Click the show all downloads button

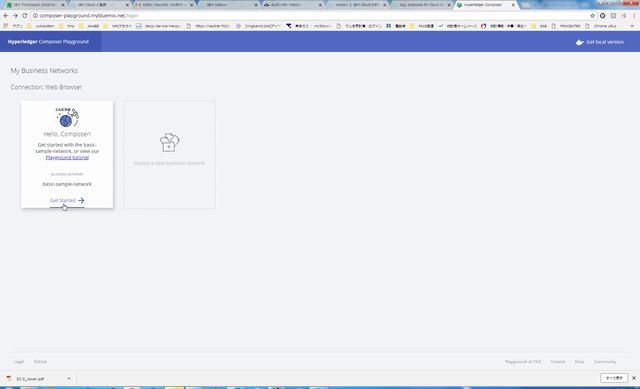click(614, 378)
